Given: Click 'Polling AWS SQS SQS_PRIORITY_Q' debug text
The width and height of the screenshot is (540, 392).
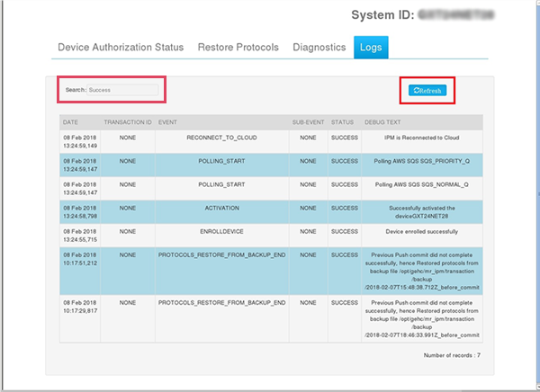Looking at the screenshot, I should point(421,161).
